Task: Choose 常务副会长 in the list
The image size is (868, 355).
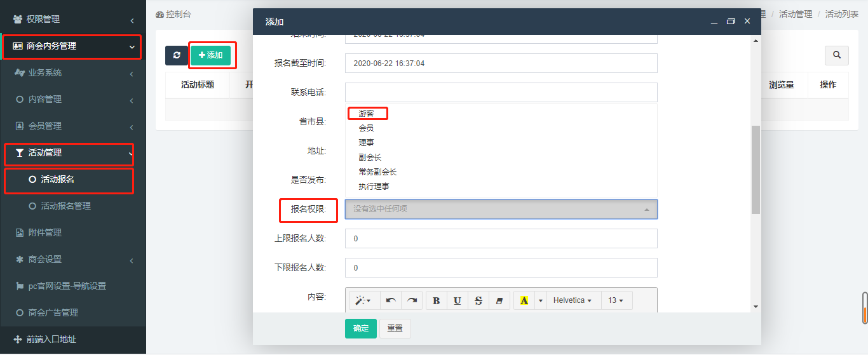Action: tap(377, 172)
